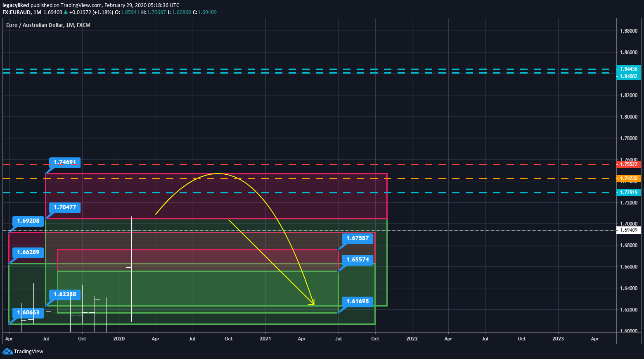
Task: Click the 2023 label on time axis
Action: (x=558, y=339)
